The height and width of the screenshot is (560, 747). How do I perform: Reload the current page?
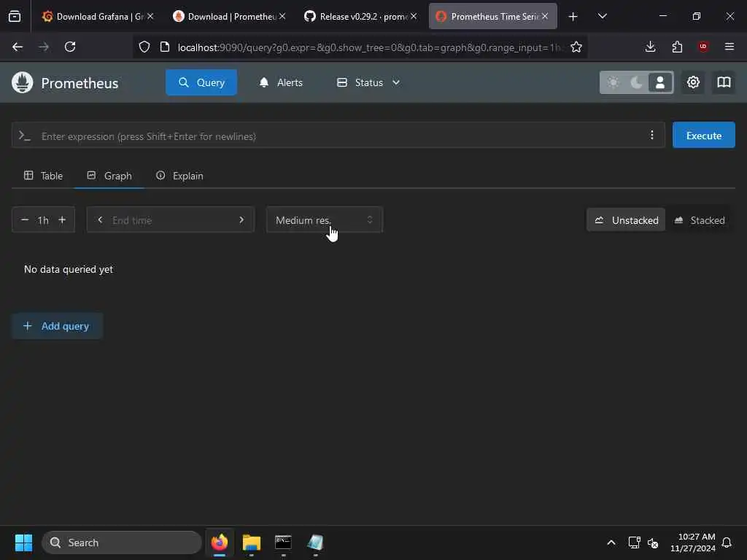point(70,47)
